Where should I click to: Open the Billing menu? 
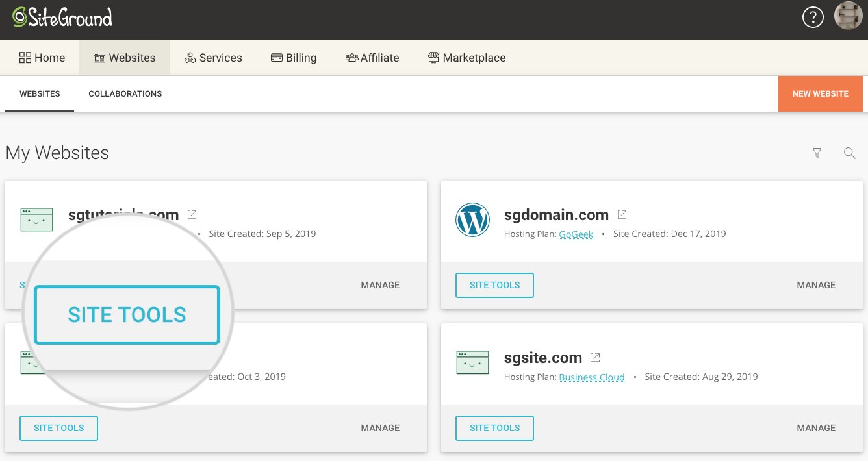coord(294,58)
